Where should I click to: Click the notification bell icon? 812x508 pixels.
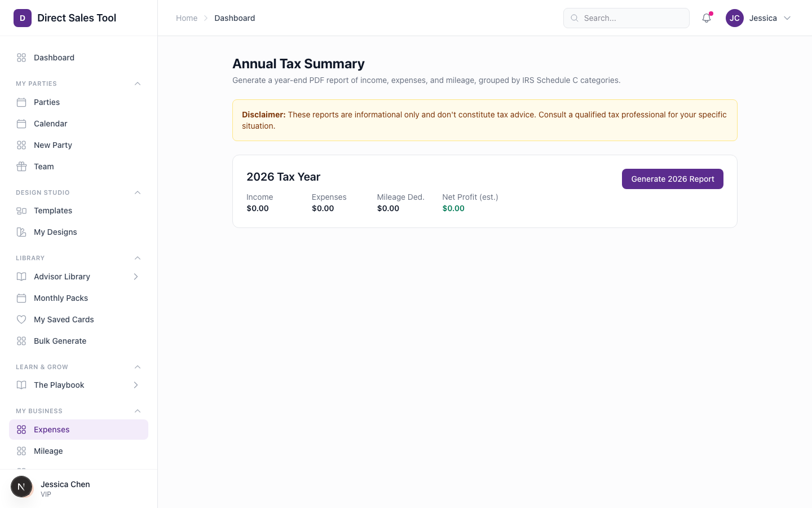tap(706, 18)
